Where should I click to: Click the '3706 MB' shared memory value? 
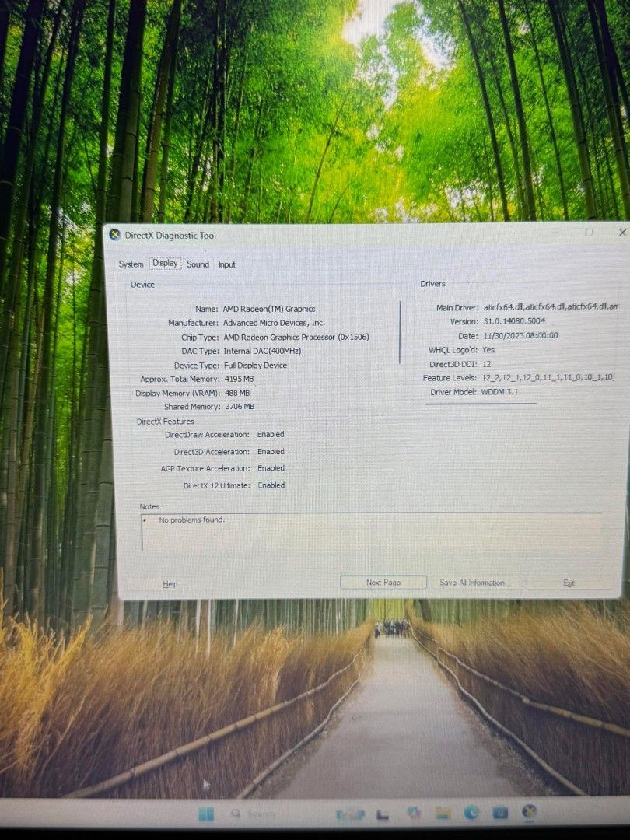click(x=240, y=407)
